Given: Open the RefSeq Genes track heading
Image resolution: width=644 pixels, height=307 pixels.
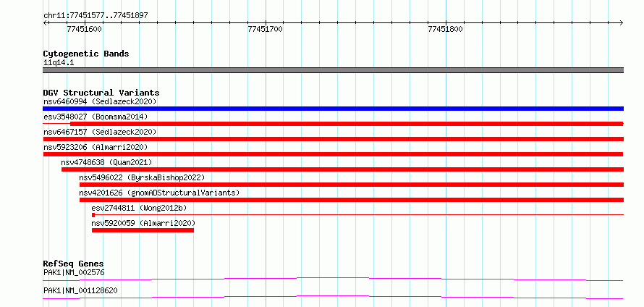Looking at the screenshot, I should 74,264.
